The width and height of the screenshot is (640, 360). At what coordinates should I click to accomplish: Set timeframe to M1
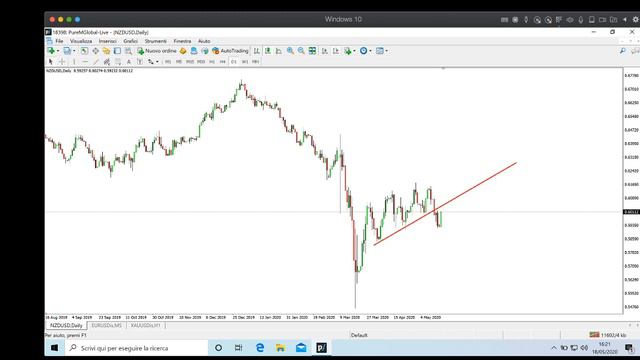tap(168, 62)
